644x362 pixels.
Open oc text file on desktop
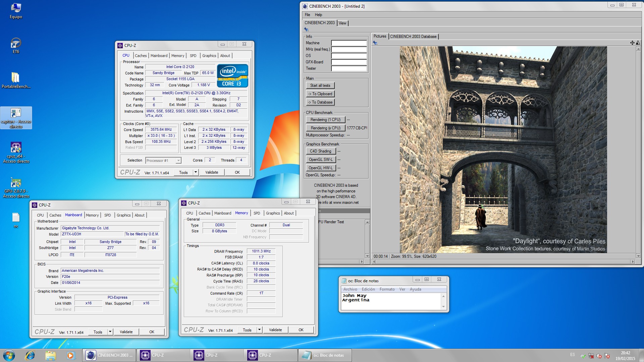pos(16,220)
